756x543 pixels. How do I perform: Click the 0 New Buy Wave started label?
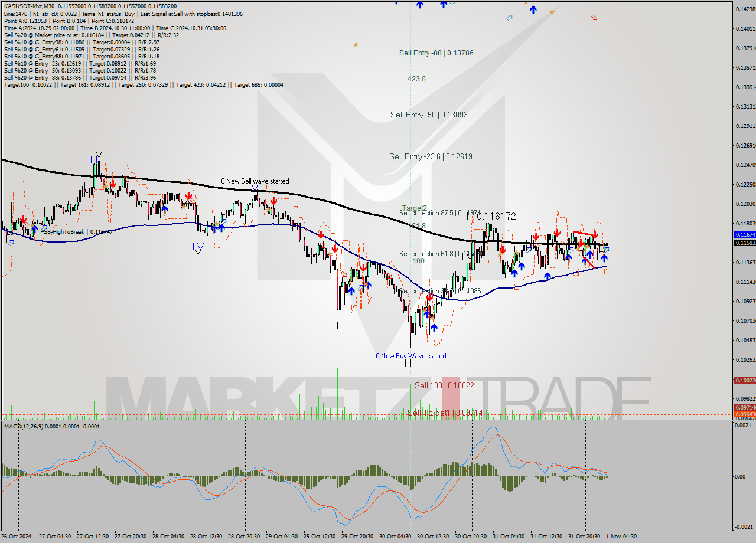click(411, 356)
